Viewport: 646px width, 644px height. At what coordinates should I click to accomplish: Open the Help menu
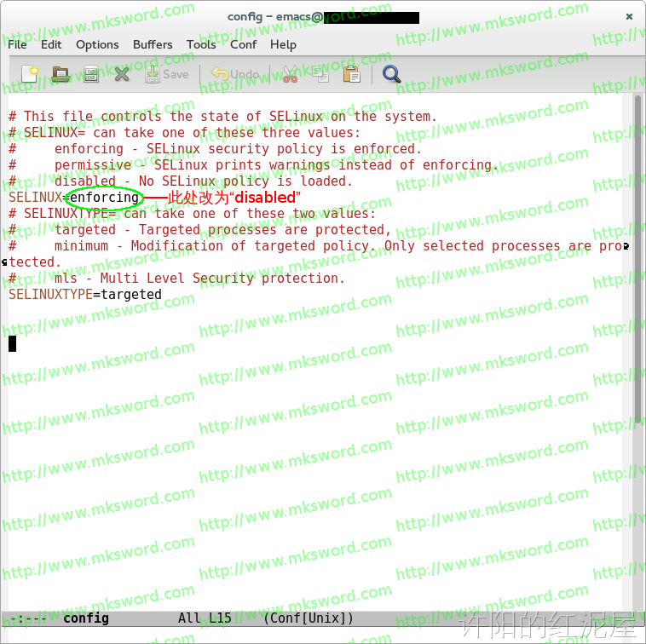click(x=283, y=44)
